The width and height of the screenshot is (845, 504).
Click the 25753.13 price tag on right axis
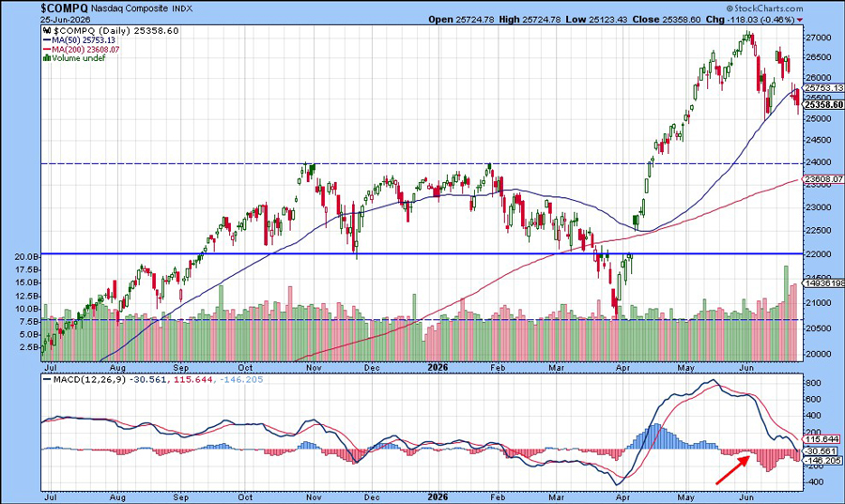click(824, 88)
